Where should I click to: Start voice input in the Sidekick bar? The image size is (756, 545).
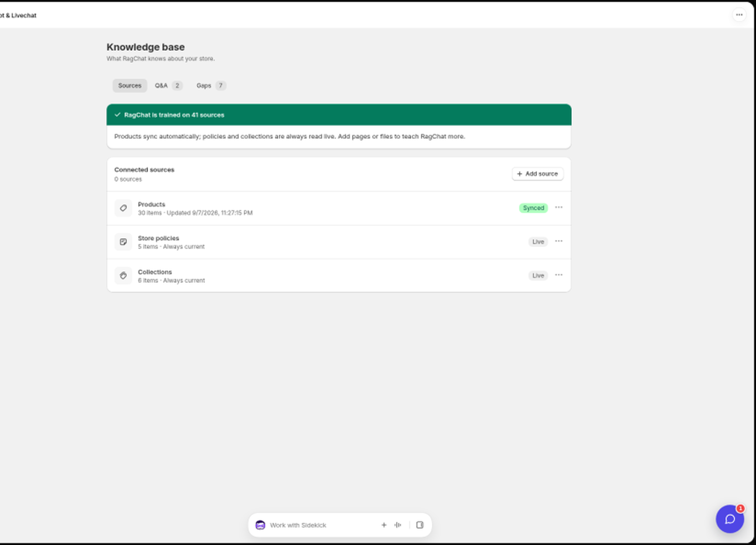(x=398, y=525)
